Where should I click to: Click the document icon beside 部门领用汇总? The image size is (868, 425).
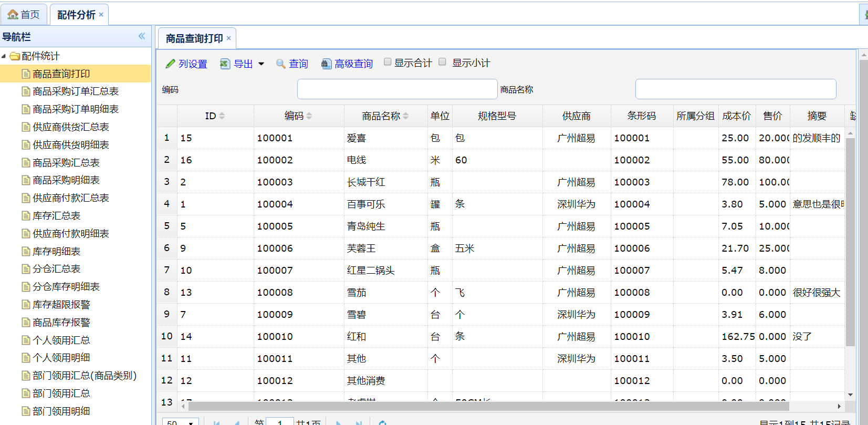coord(26,393)
